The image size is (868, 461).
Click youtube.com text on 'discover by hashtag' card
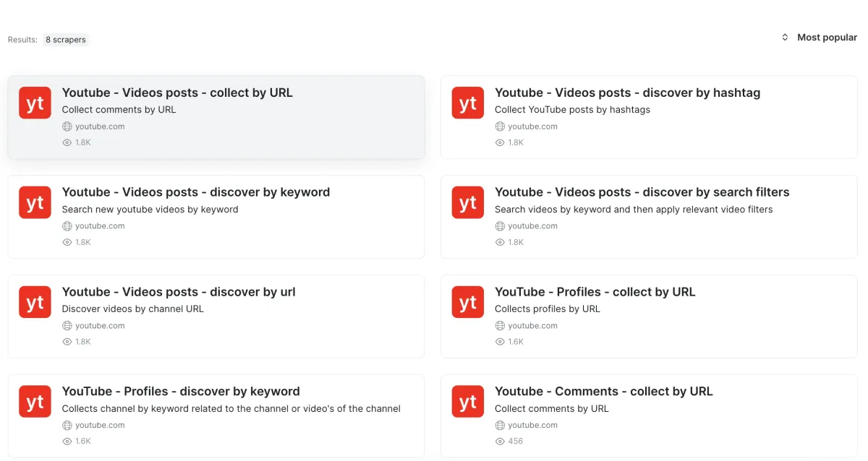[x=532, y=126]
